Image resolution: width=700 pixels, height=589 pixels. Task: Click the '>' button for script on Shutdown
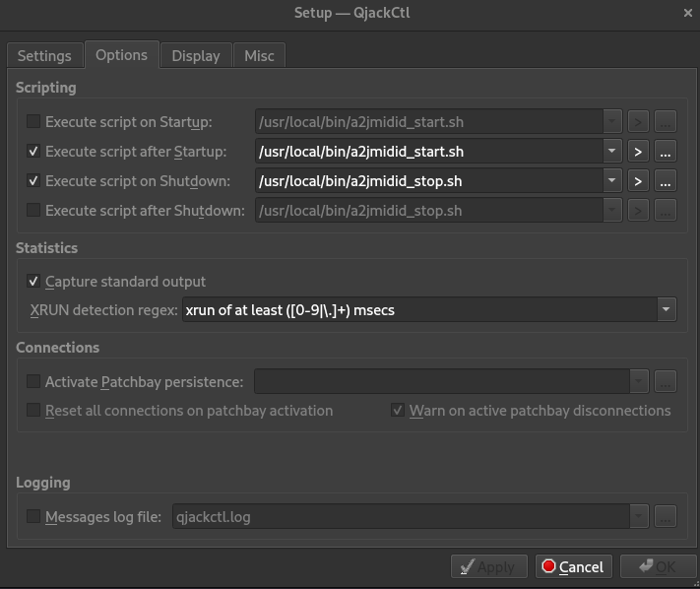638,181
